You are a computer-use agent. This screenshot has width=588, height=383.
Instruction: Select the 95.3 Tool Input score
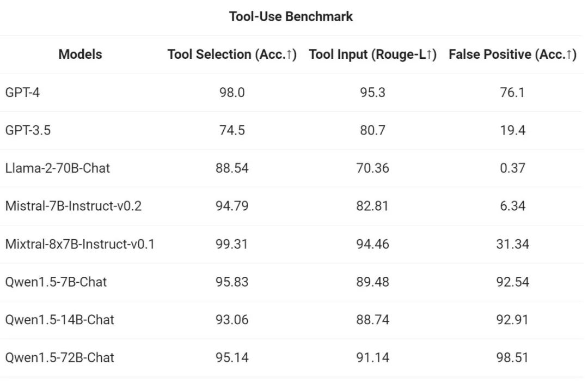click(x=372, y=93)
